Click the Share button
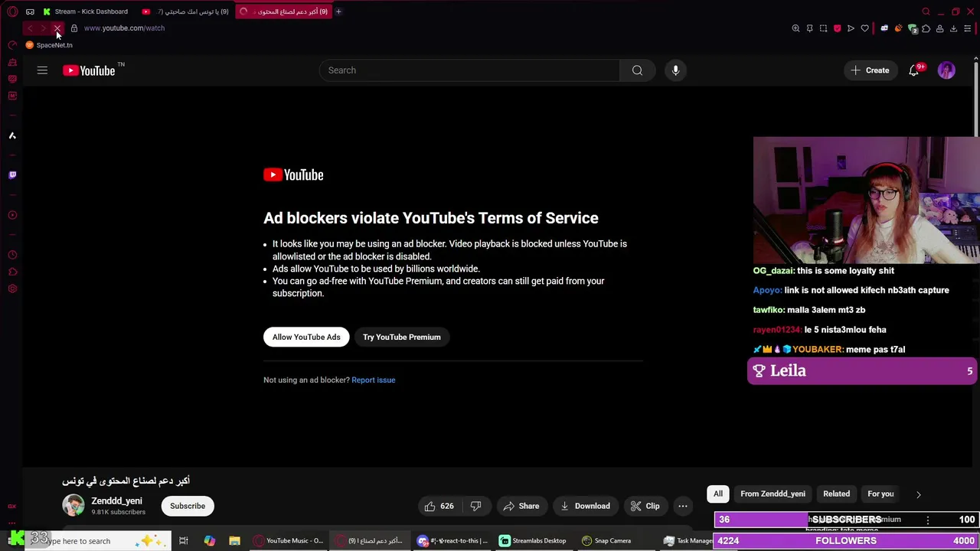 pyautogui.click(x=521, y=506)
